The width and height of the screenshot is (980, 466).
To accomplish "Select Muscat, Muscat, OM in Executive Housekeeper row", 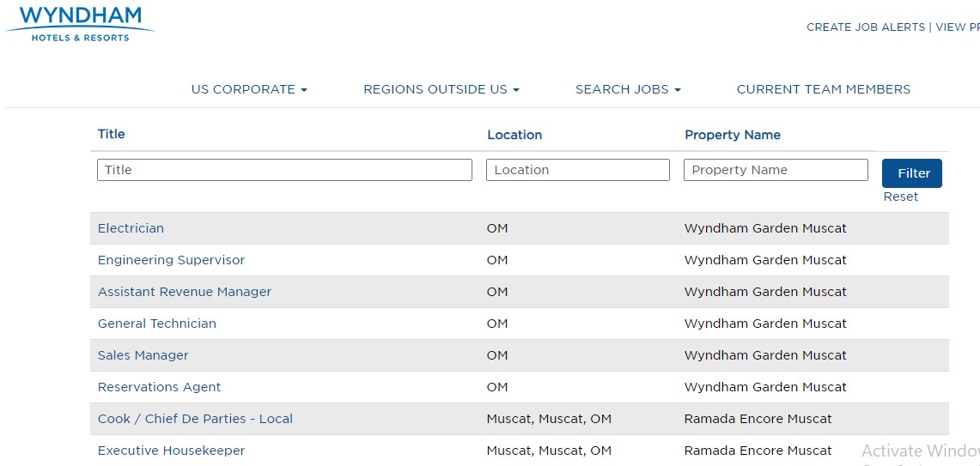I will 549,451.
